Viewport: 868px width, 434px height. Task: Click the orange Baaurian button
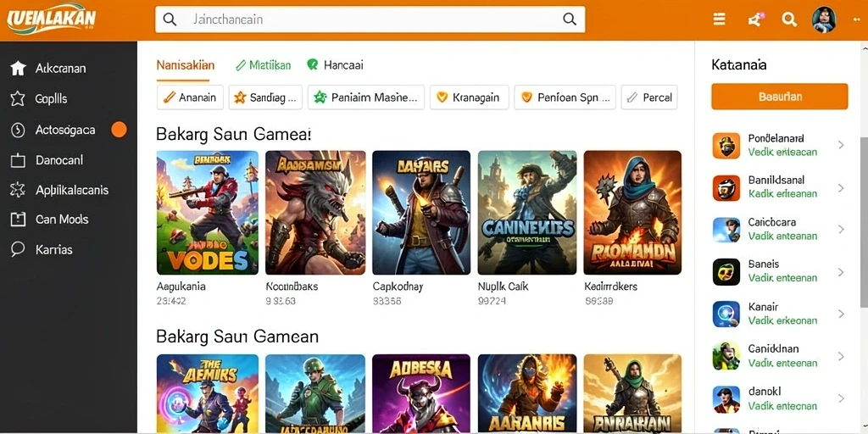[x=780, y=97]
